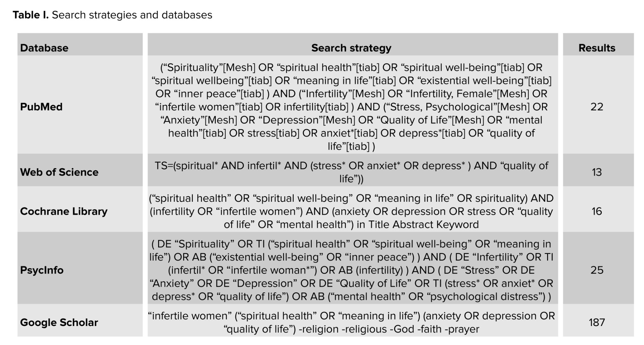Click the PubMed result count 22

(597, 107)
